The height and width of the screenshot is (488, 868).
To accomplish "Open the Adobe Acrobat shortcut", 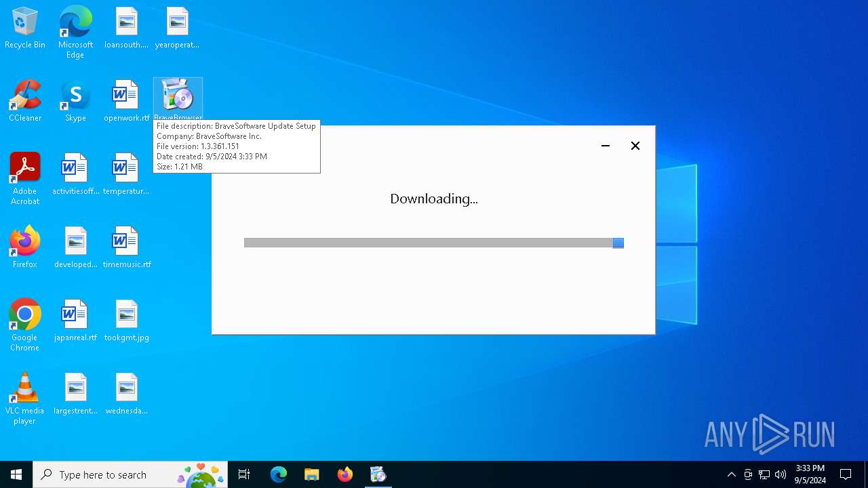I will click(25, 179).
